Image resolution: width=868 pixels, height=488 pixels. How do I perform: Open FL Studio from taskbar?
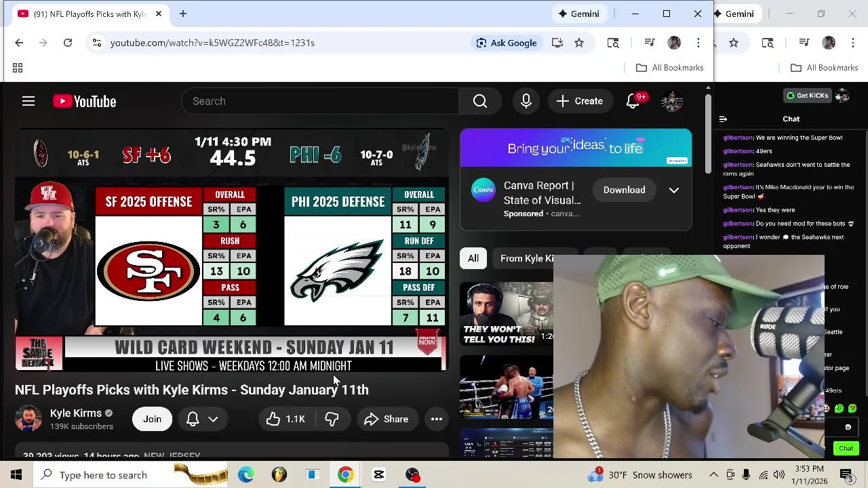tap(279, 474)
